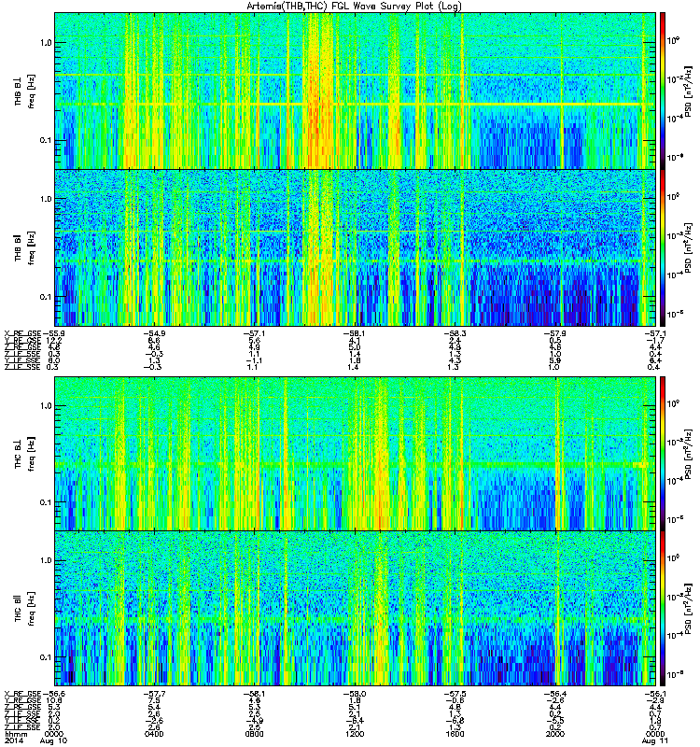Click the PSD [nT²/Hz] label of top color bar

pyautogui.click(x=689, y=92)
